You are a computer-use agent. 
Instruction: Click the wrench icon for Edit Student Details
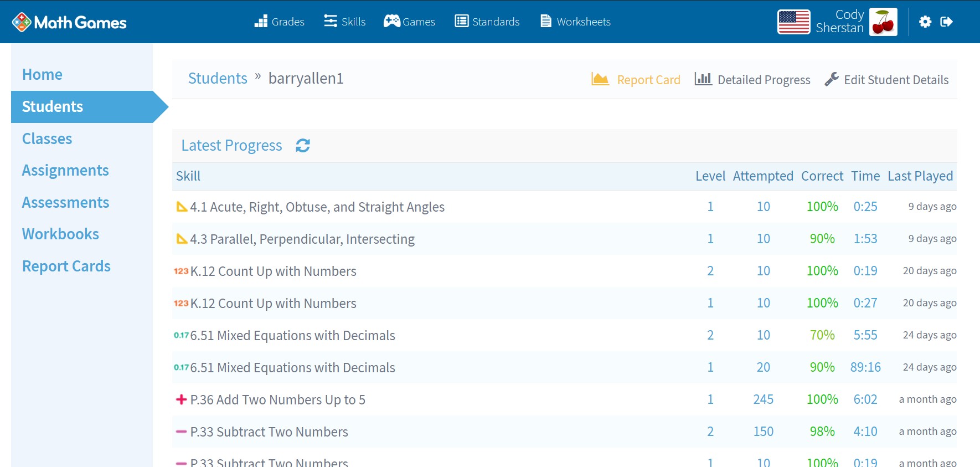(x=831, y=79)
